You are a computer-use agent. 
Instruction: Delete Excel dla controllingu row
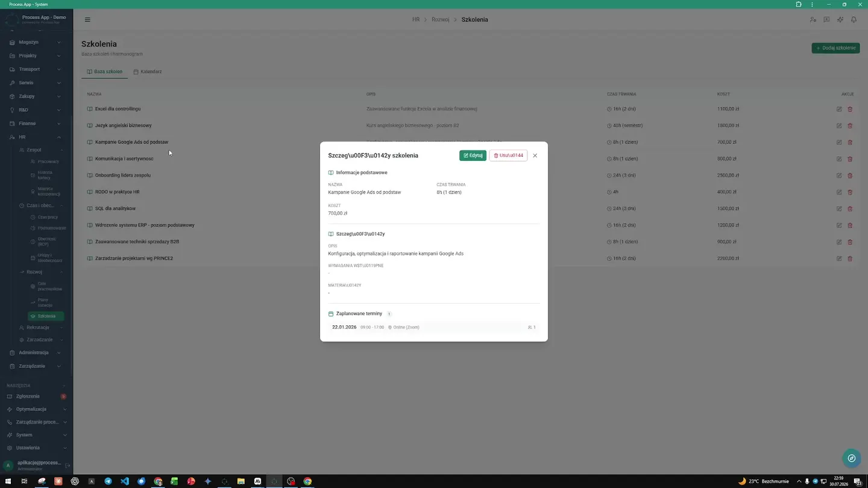point(850,109)
